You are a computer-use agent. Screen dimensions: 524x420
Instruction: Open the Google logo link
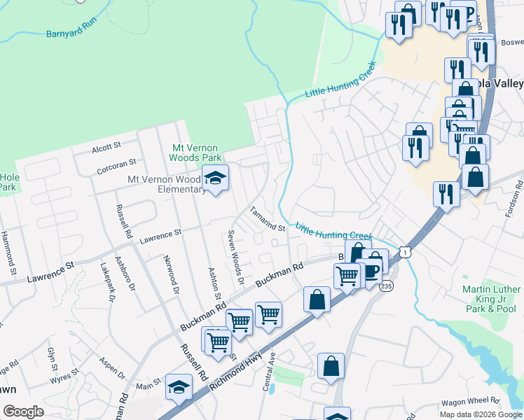tap(23, 412)
